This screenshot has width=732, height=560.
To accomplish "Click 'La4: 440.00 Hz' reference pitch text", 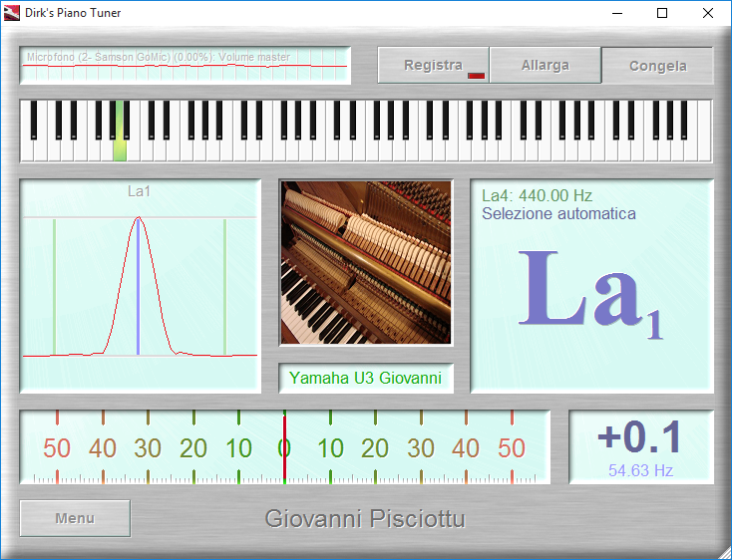I will (x=537, y=196).
